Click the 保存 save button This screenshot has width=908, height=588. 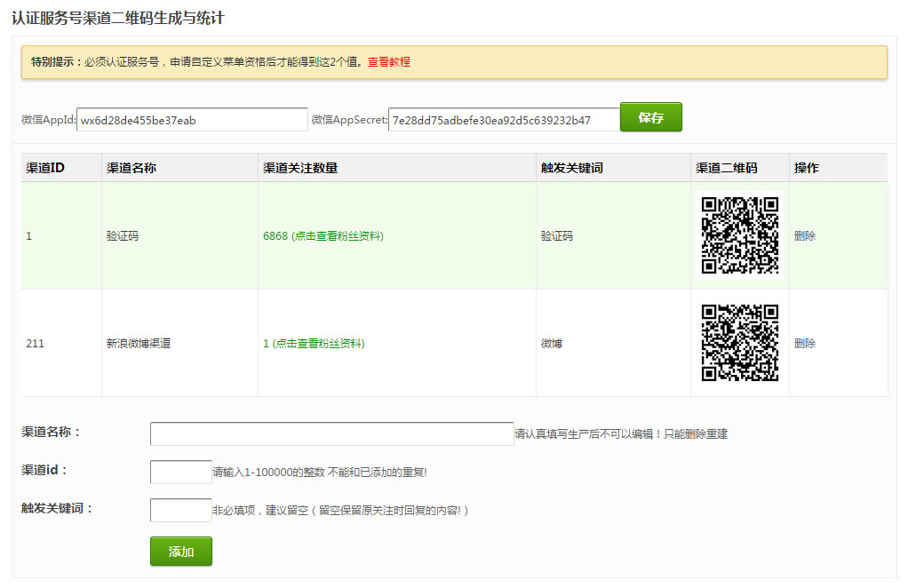tap(650, 117)
